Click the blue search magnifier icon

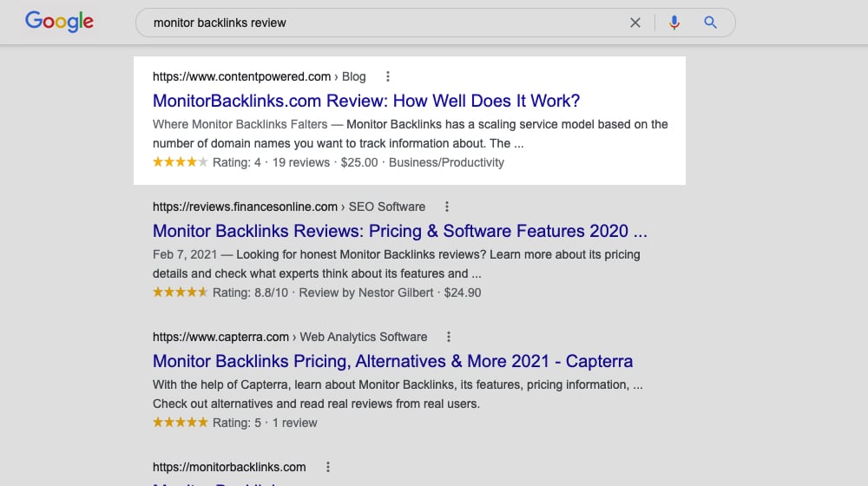pos(710,23)
